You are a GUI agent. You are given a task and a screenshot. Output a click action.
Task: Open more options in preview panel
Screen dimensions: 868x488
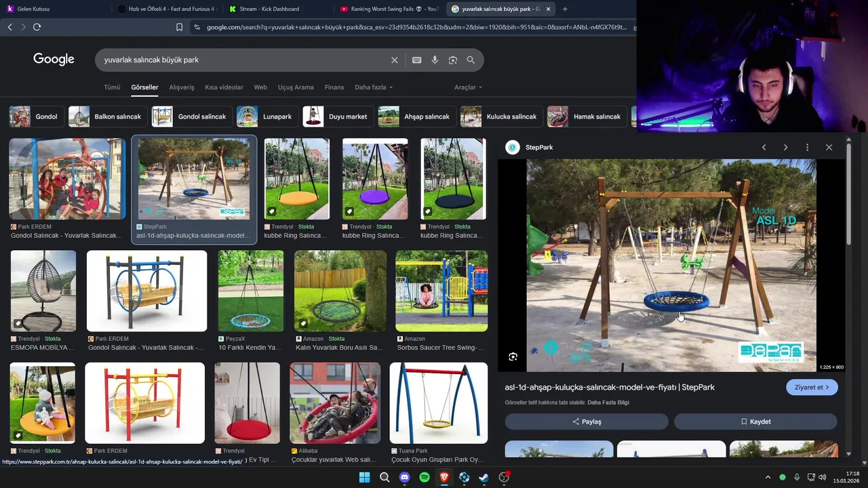coord(807,147)
